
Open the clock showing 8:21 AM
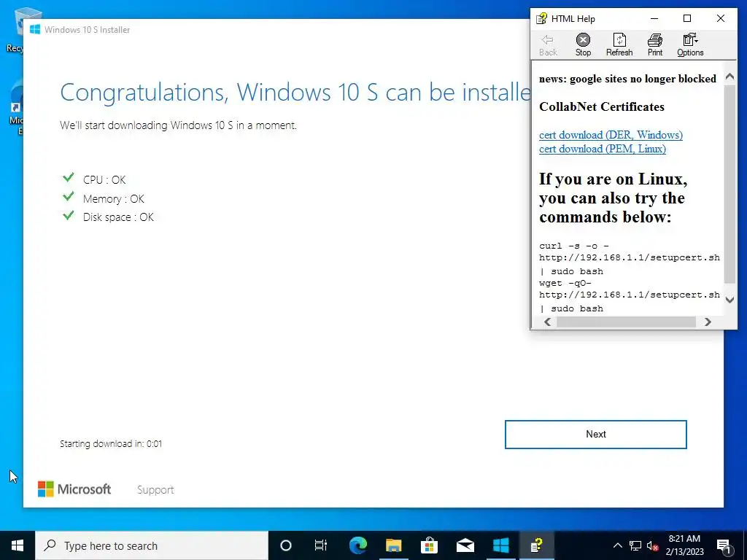coord(684,545)
